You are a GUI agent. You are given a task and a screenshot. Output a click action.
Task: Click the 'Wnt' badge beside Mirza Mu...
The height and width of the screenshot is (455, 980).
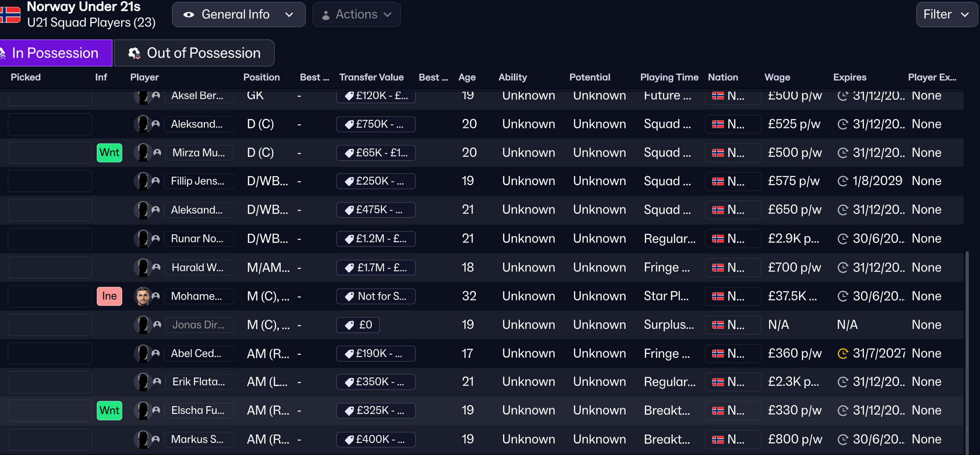pyautogui.click(x=109, y=153)
